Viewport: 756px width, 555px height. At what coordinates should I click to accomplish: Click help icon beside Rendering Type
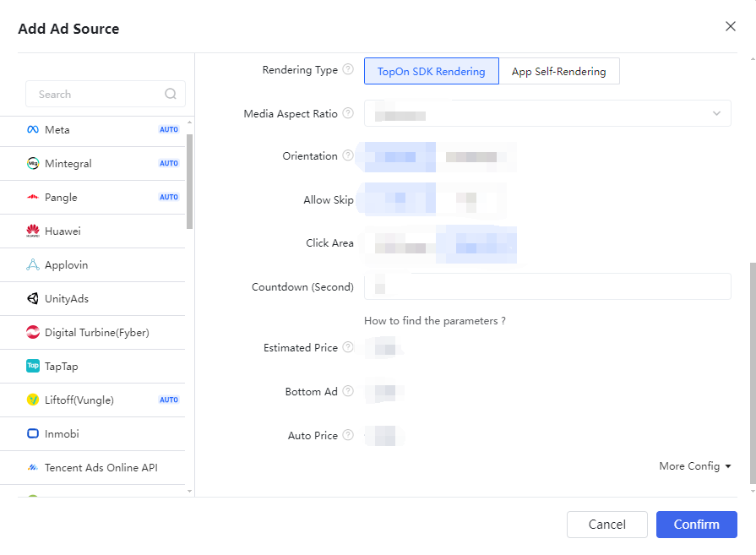[x=348, y=70]
